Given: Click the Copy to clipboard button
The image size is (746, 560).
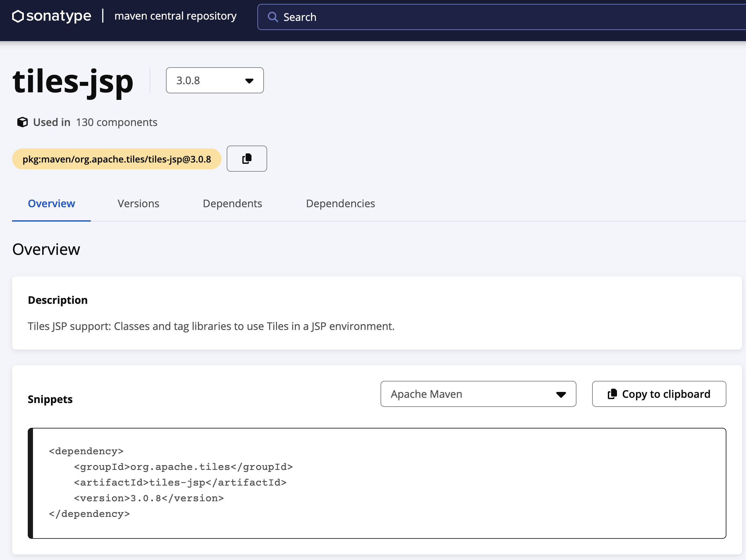Looking at the screenshot, I should click(x=659, y=394).
